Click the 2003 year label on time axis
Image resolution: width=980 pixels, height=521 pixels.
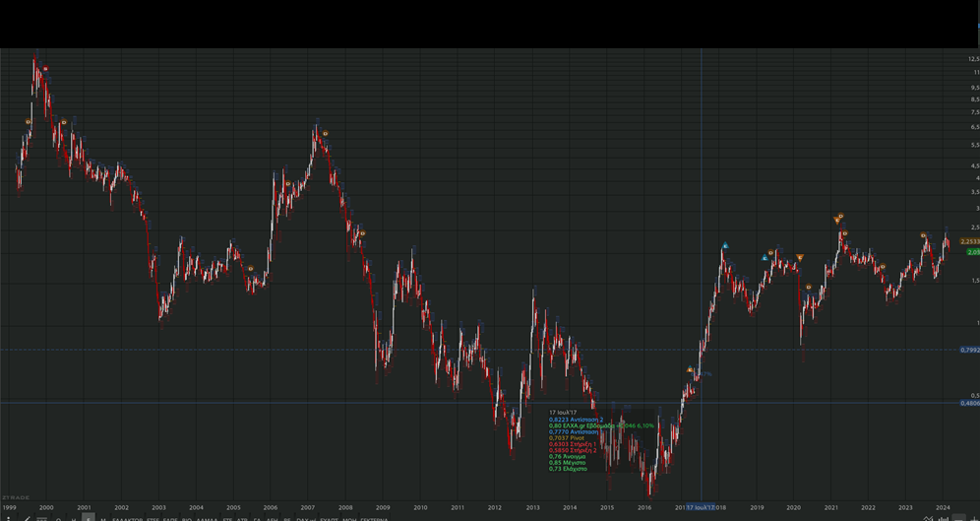pos(158,508)
